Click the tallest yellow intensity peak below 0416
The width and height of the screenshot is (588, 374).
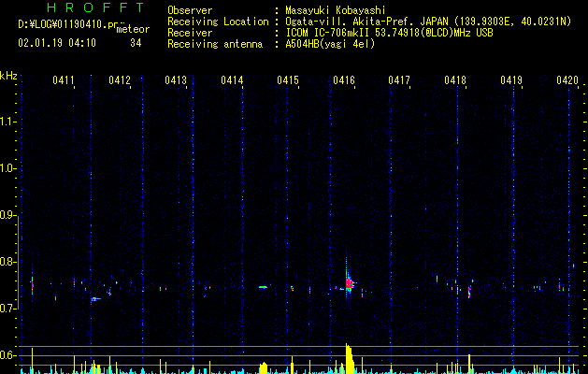point(349,358)
